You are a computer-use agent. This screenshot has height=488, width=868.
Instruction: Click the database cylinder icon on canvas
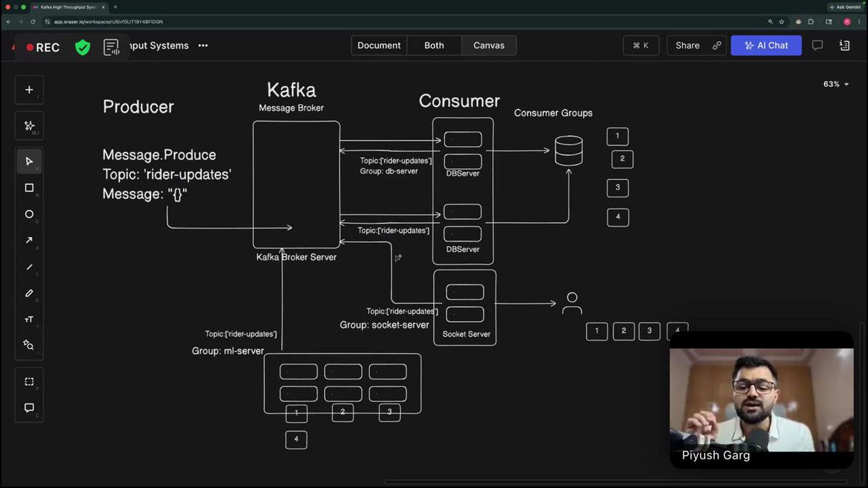tap(568, 151)
